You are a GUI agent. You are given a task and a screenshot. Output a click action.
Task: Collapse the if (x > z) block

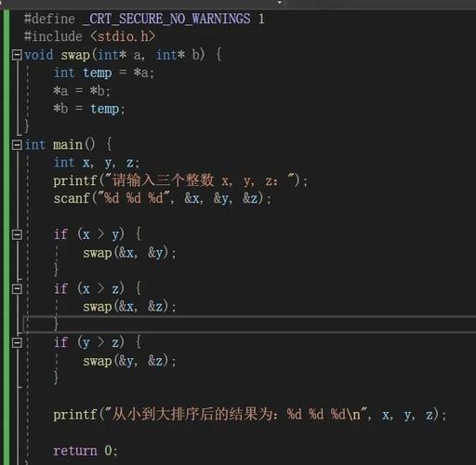click(x=17, y=289)
